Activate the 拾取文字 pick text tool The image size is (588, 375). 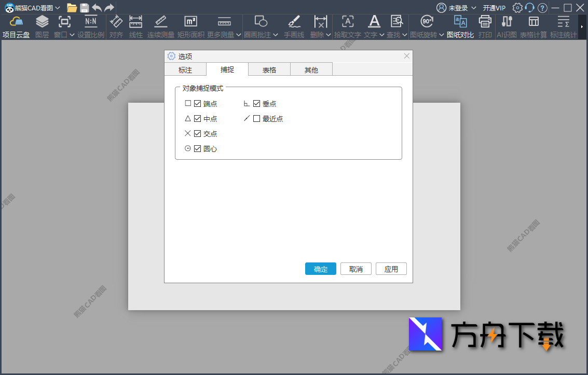[x=347, y=26]
